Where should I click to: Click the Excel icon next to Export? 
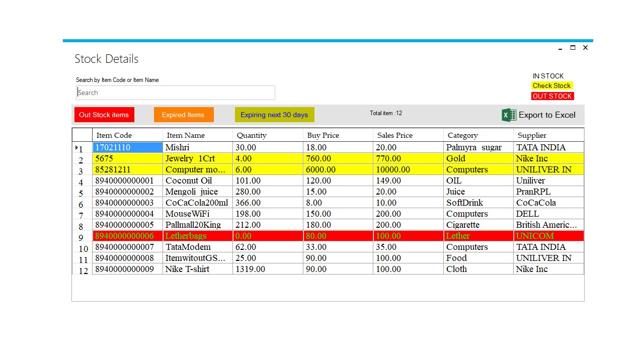[x=508, y=115]
